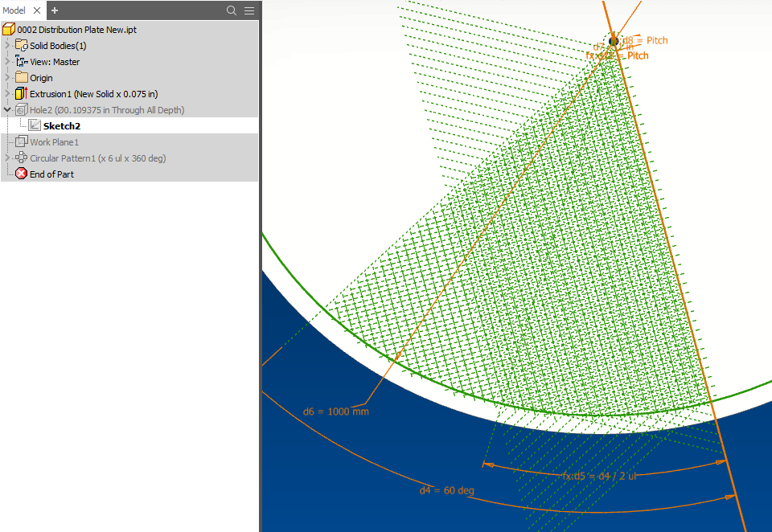Open the Origin folder icon
This screenshot has width=772, height=532.
(x=22, y=77)
